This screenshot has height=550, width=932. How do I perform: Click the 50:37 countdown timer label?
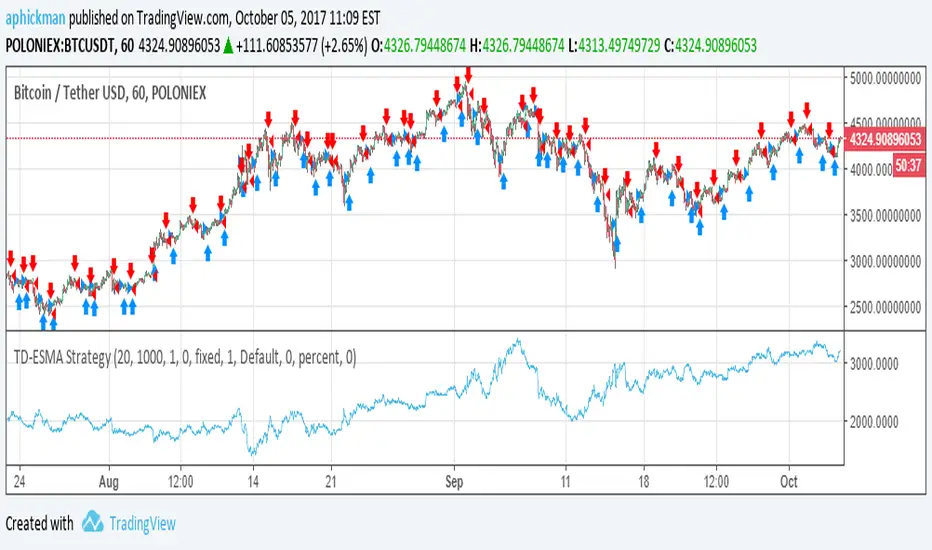(x=908, y=165)
